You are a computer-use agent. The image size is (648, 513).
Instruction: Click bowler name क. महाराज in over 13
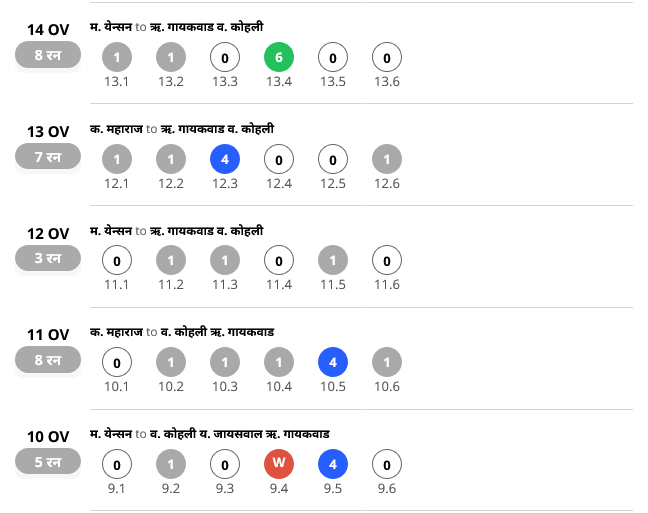[x=116, y=129]
